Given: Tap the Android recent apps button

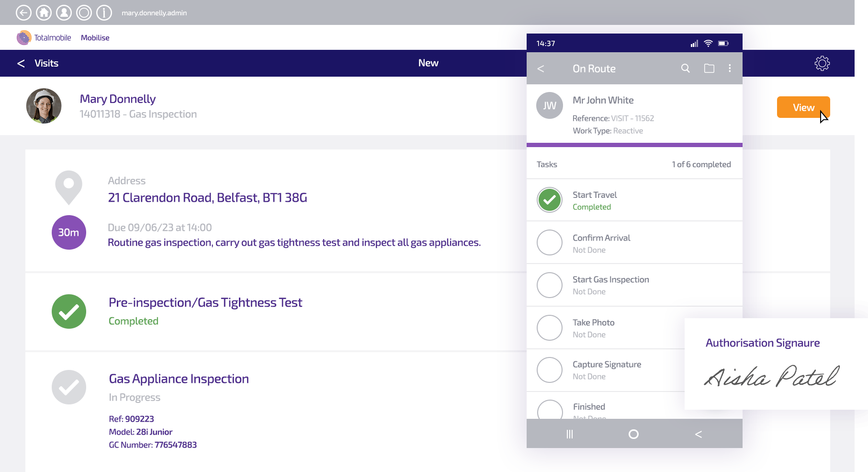Looking at the screenshot, I should pyautogui.click(x=570, y=434).
